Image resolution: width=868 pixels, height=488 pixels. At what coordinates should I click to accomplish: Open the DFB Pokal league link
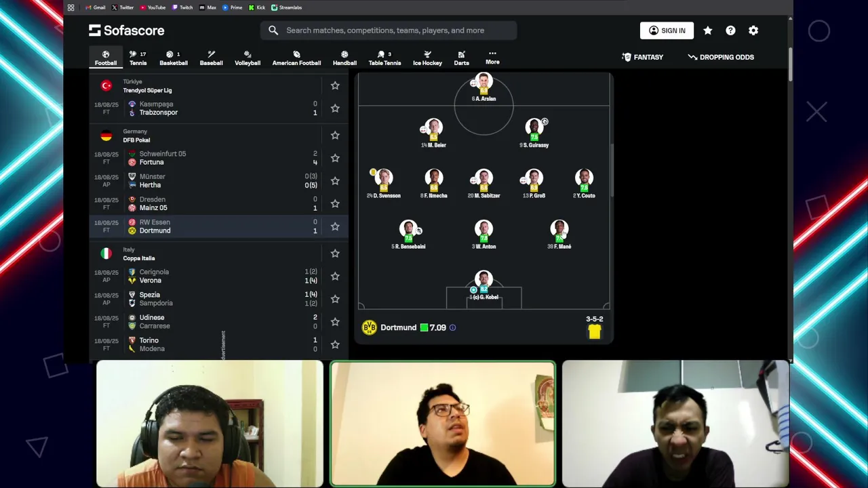tap(136, 140)
